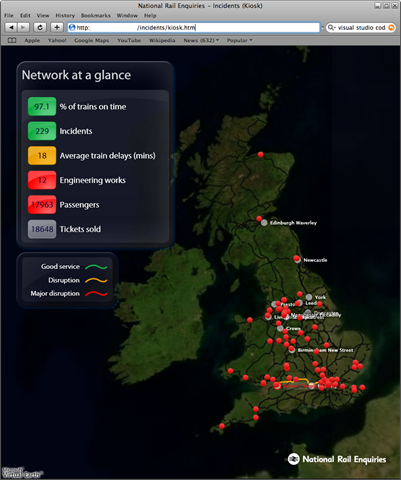
Task: Click the red 12 Engineering works badge
Action: pyautogui.click(x=42, y=180)
